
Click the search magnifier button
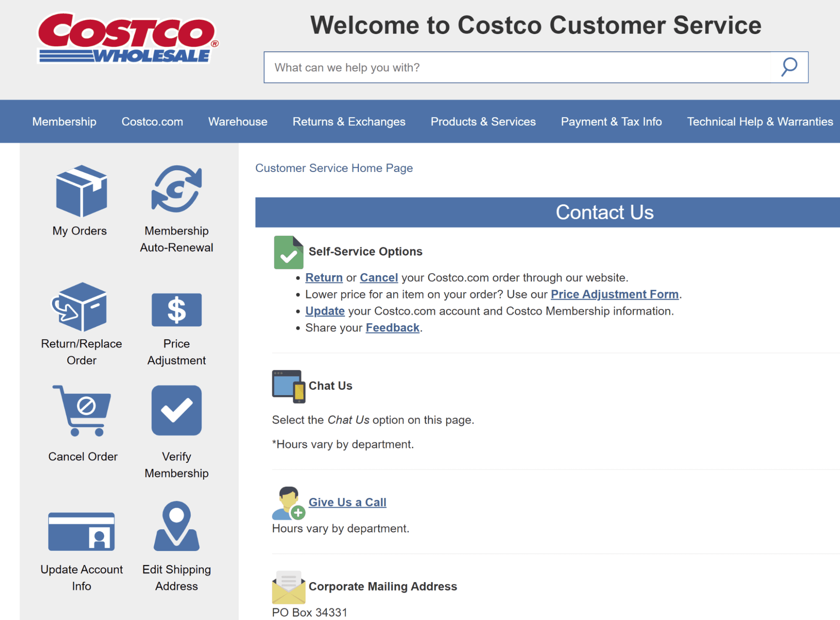click(788, 66)
